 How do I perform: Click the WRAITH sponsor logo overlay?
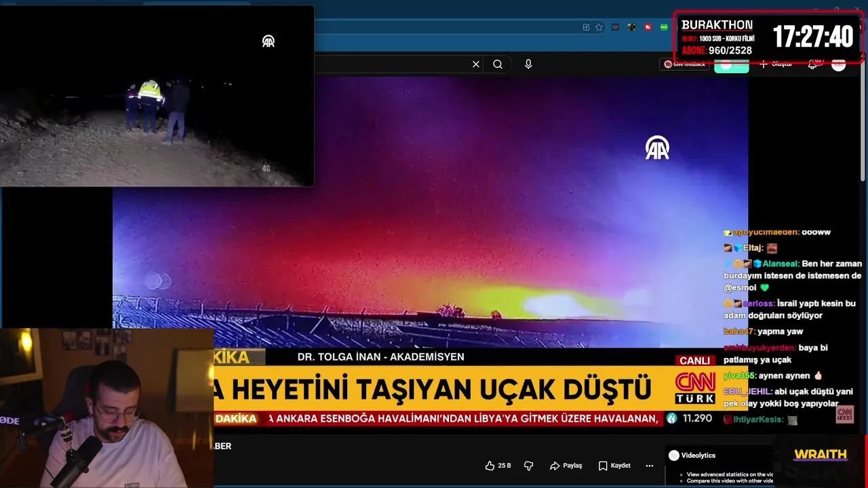point(821,455)
